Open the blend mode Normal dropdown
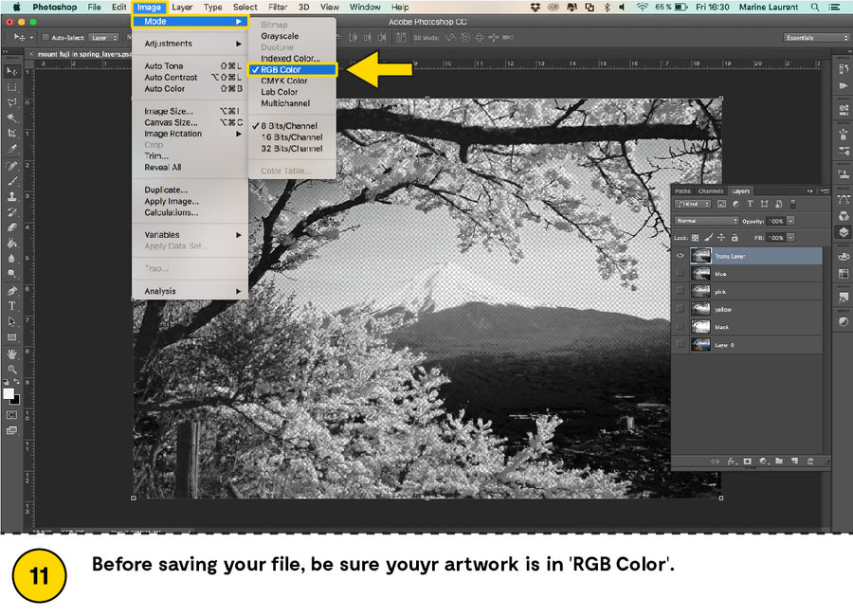Viewport: 853px width, 616px height. (706, 221)
